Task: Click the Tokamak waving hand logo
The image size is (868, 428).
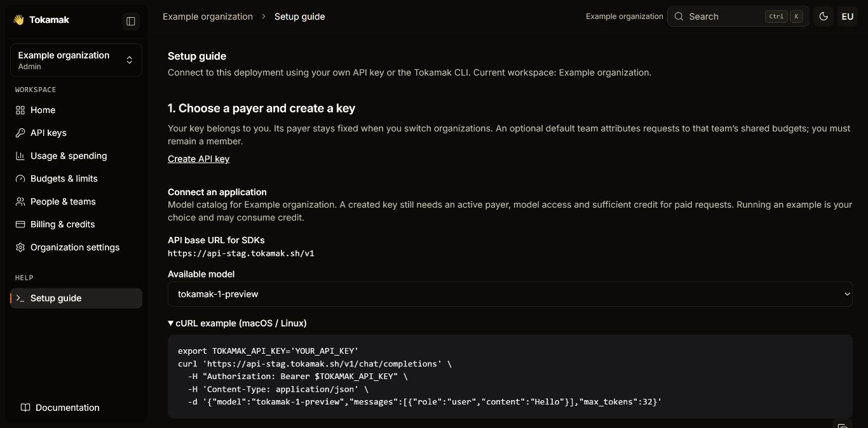Action: [x=18, y=20]
